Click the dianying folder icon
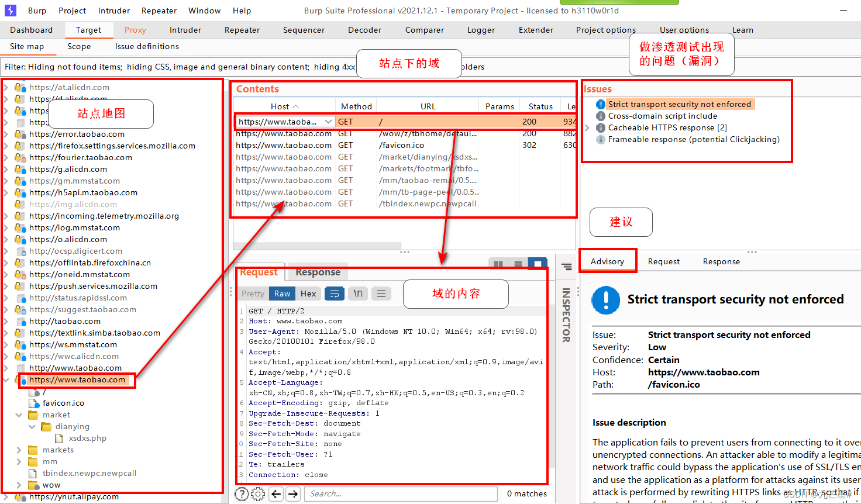This screenshot has width=861, height=504. point(46,426)
